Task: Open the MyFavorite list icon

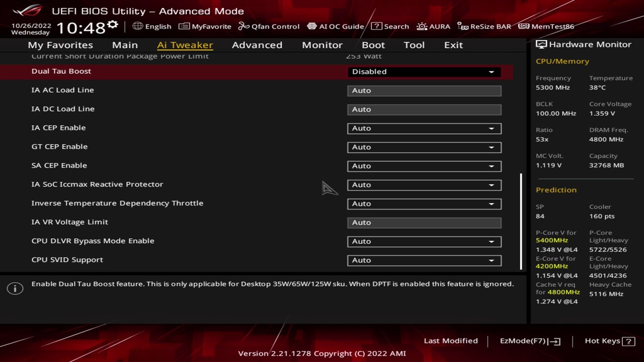Action: 184,26
